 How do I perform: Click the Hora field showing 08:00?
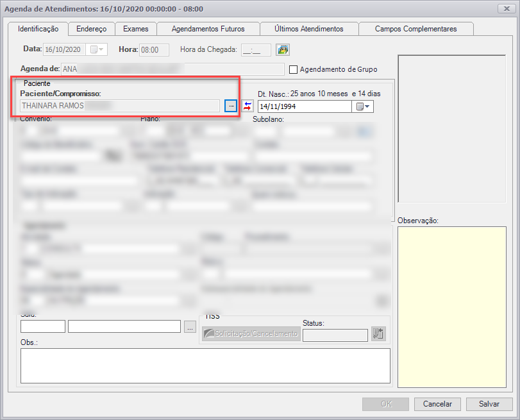click(x=154, y=50)
